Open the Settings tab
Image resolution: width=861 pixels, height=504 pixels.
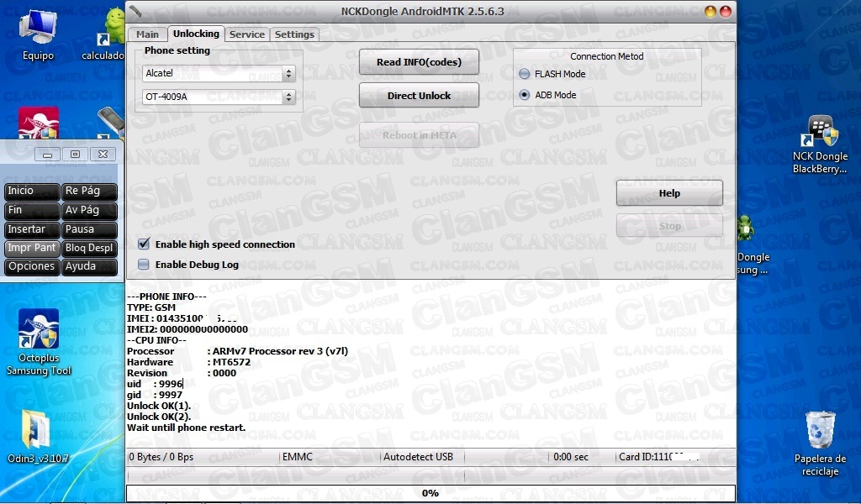[x=294, y=34]
